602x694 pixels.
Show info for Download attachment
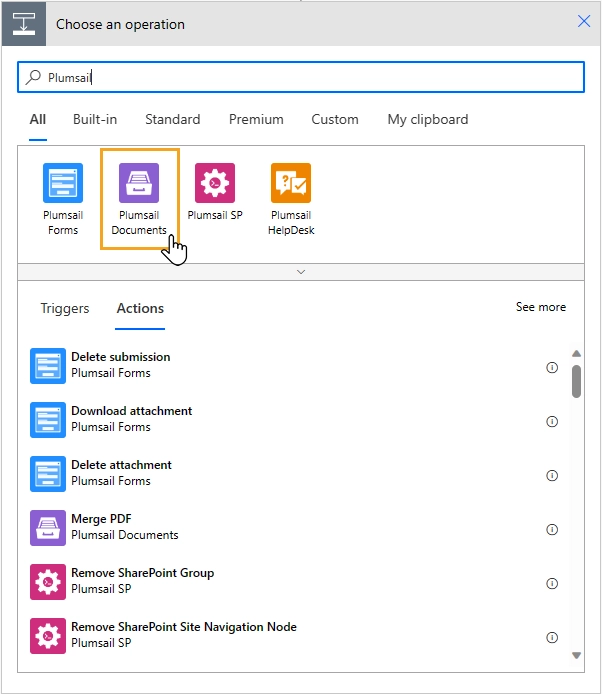tap(552, 421)
